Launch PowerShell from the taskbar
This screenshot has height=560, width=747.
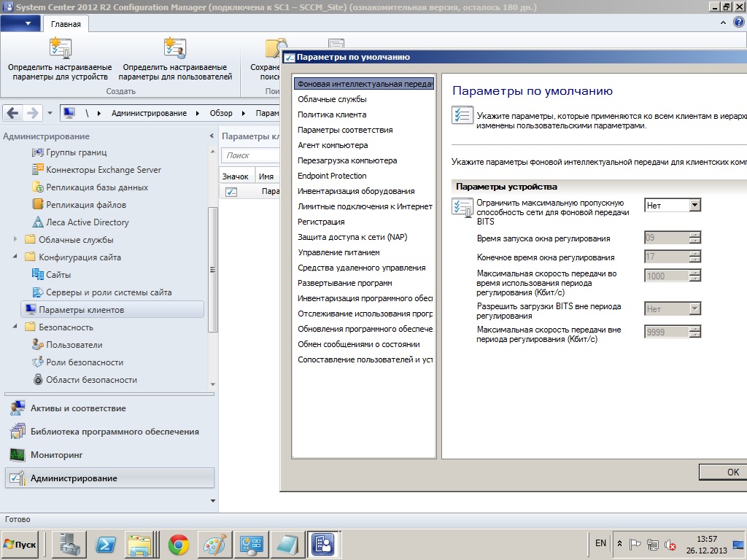tap(105, 544)
